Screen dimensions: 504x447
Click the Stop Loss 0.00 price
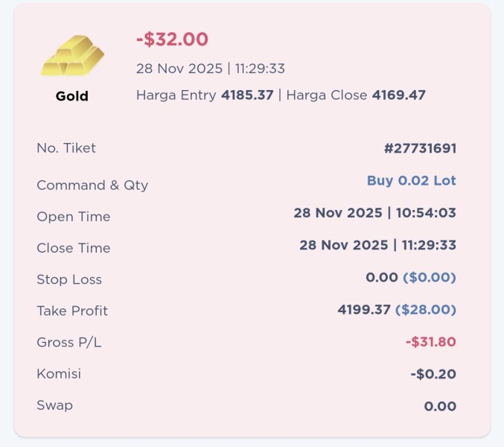381,277
